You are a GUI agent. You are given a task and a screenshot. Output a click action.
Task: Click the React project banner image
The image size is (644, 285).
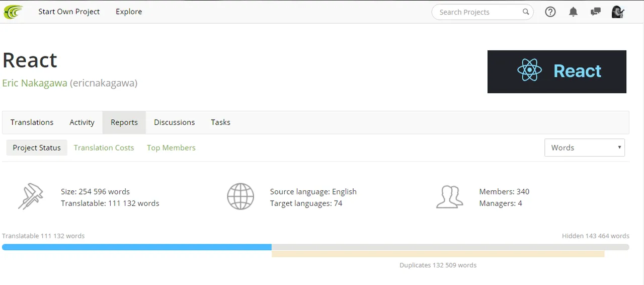coord(557,72)
